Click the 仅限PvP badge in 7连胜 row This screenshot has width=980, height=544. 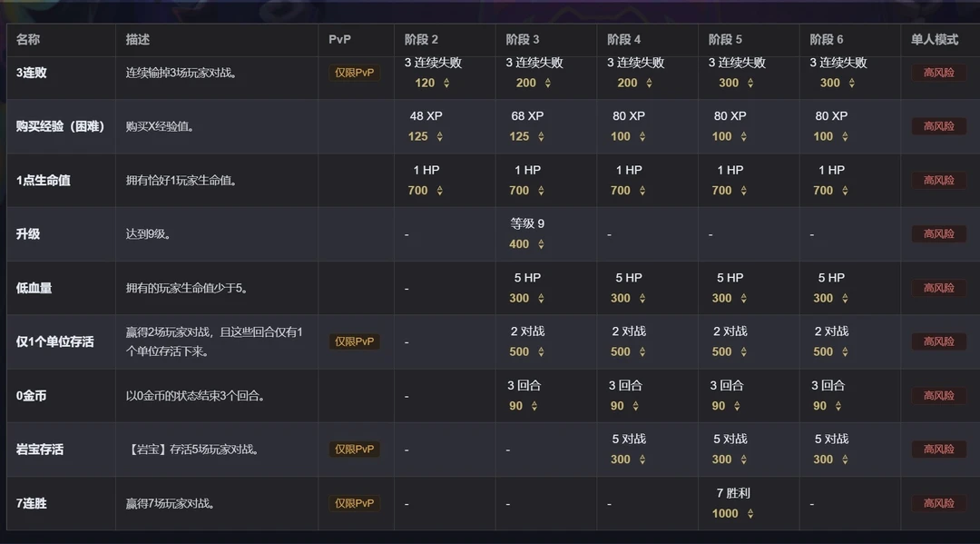click(354, 503)
